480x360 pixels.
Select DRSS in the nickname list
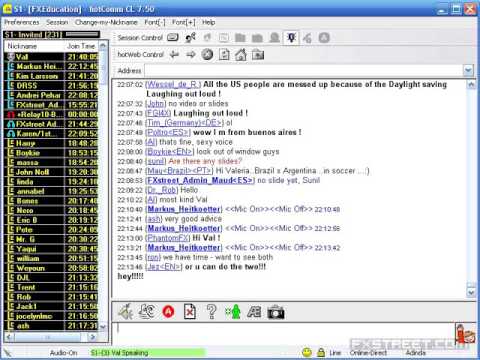52,86
